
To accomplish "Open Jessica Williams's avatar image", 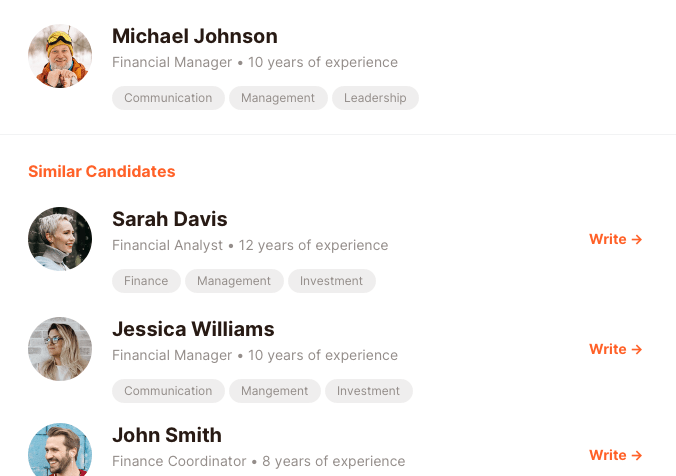I will [60, 349].
